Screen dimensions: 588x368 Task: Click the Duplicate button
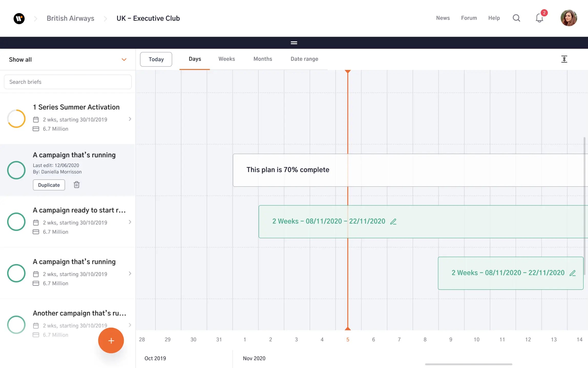click(x=49, y=185)
